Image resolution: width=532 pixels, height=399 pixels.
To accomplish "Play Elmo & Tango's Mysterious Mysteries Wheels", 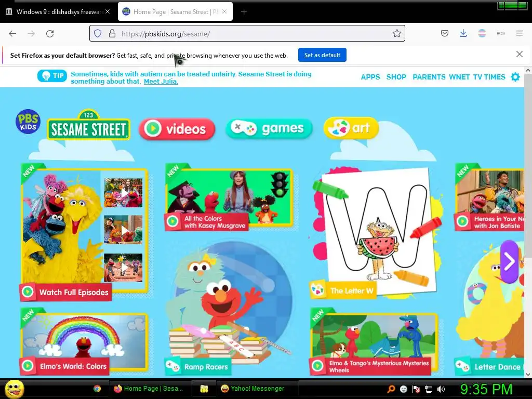I will [373, 342].
